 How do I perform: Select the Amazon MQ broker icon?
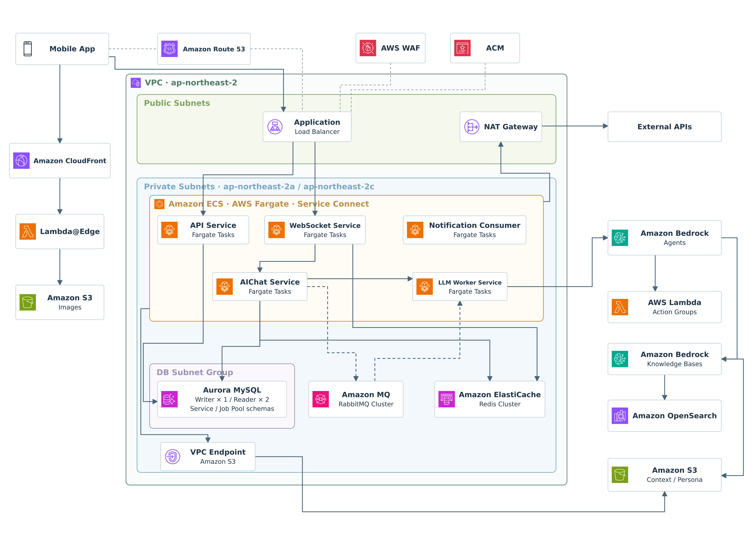click(x=321, y=399)
